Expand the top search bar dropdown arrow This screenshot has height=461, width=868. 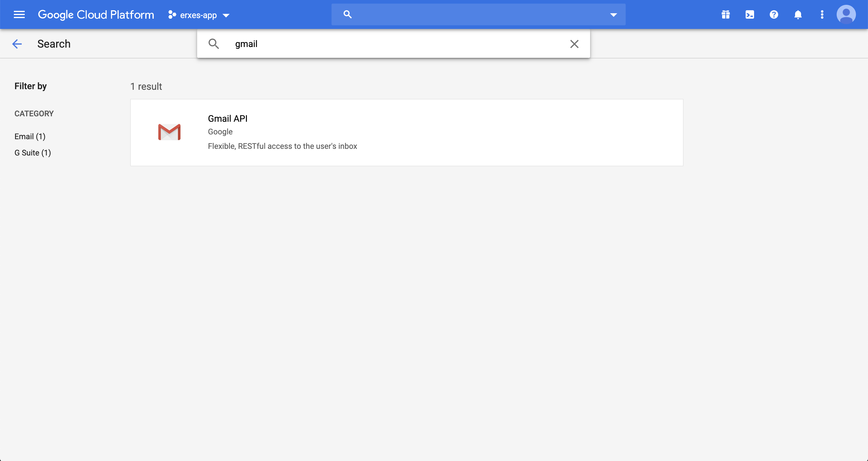click(x=613, y=14)
